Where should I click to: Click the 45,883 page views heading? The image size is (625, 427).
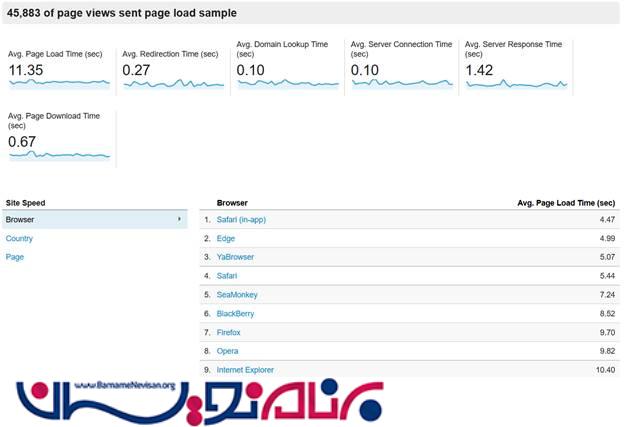[x=122, y=13]
